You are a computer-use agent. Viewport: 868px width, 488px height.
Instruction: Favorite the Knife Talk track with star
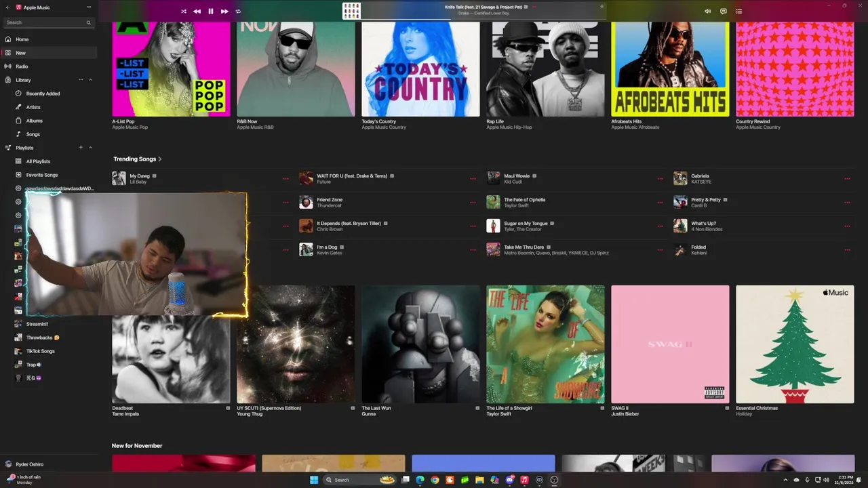601,7
